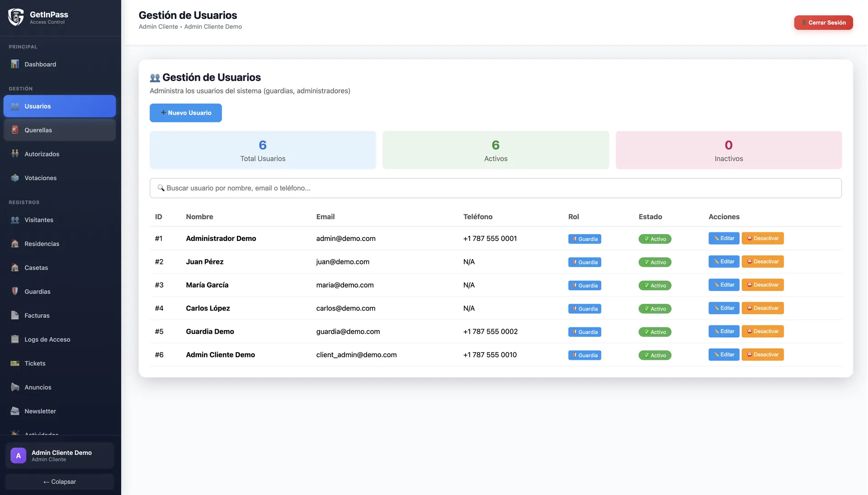Edit the Administrador Demo user
The height and width of the screenshot is (495, 868).
[724, 238]
